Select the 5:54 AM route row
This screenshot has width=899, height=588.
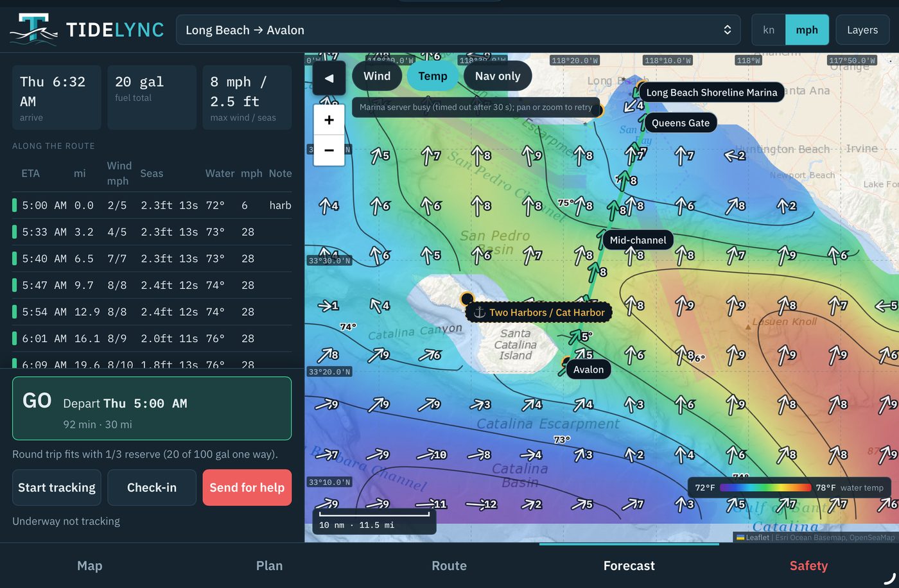point(152,312)
